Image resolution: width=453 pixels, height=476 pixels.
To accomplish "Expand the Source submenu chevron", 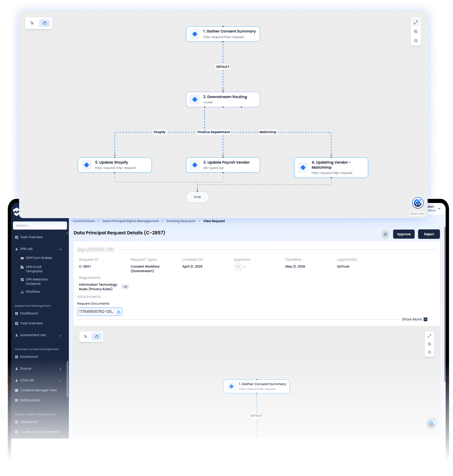I will tap(61, 369).
